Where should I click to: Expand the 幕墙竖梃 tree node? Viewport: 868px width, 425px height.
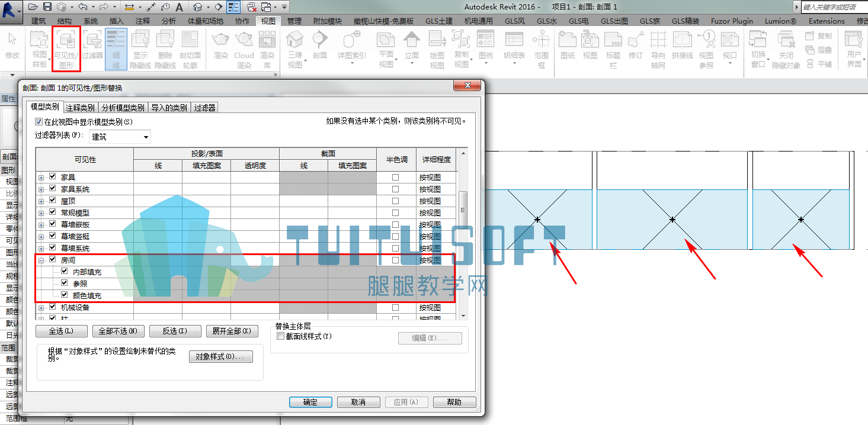pos(41,237)
